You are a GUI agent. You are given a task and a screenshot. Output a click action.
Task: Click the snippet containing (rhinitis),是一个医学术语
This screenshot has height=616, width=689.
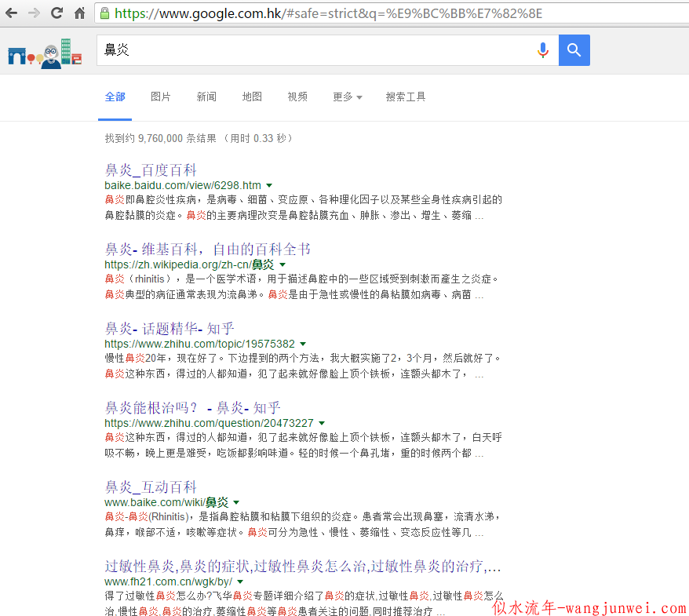point(301,286)
